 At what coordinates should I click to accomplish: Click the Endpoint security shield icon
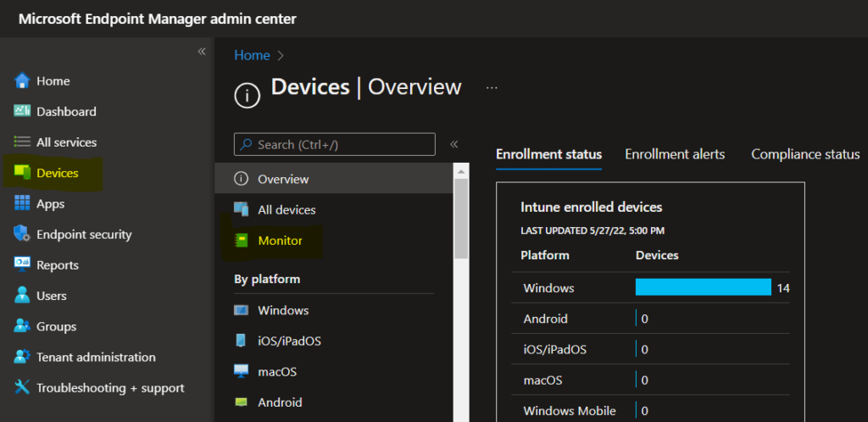[21, 235]
